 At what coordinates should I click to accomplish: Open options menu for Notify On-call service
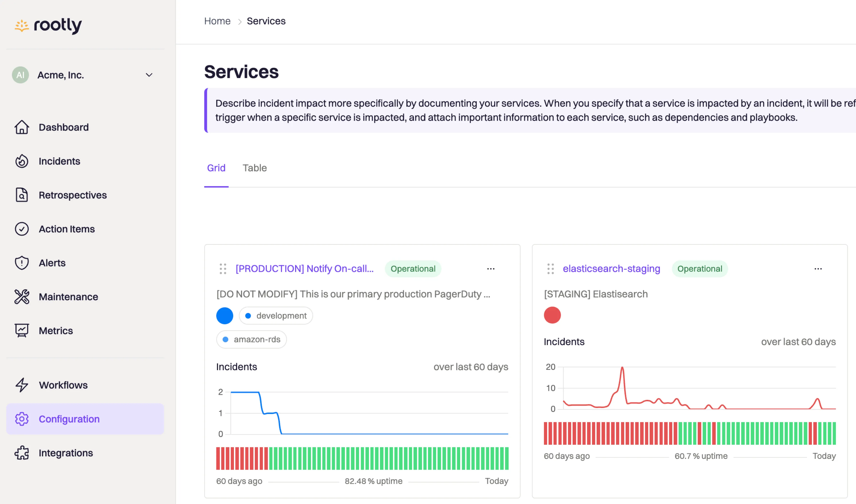point(490,269)
